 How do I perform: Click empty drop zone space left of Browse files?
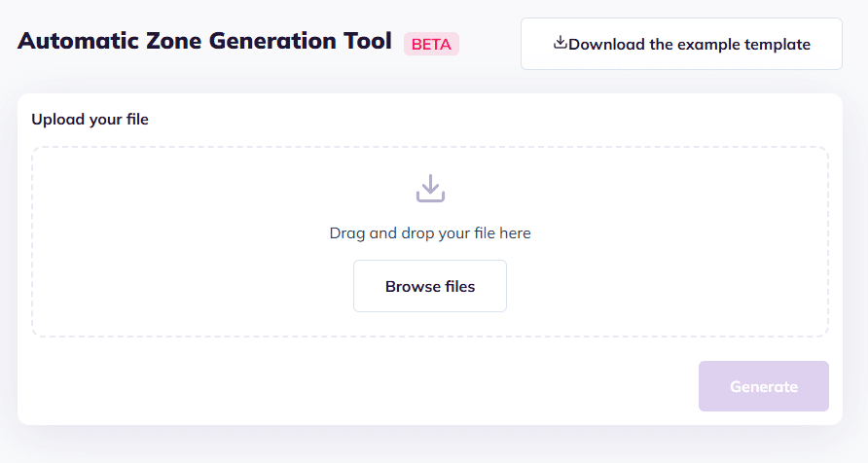(195, 286)
